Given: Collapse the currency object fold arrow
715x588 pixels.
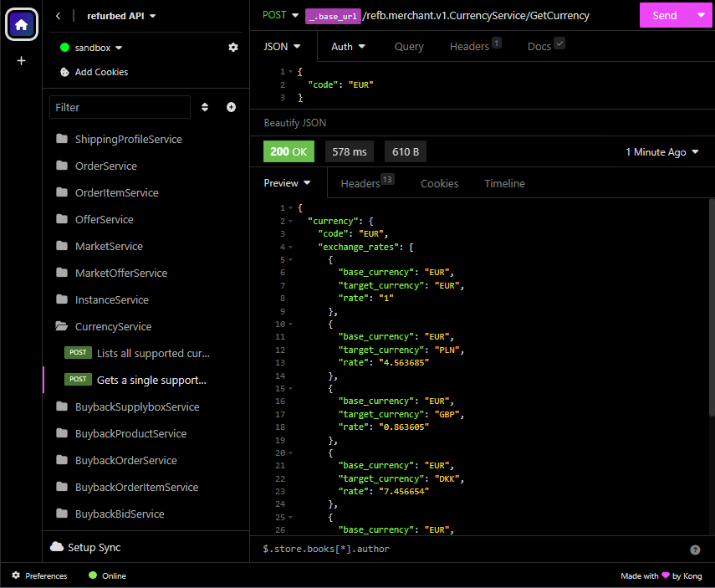Looking at the screenshot, I should pos(290,222).
